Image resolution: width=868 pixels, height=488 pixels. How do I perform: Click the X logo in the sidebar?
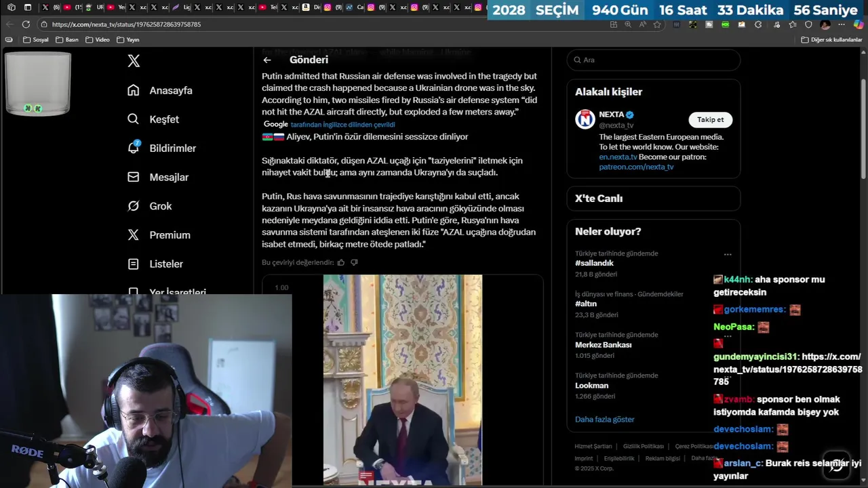tap(134, 61)
